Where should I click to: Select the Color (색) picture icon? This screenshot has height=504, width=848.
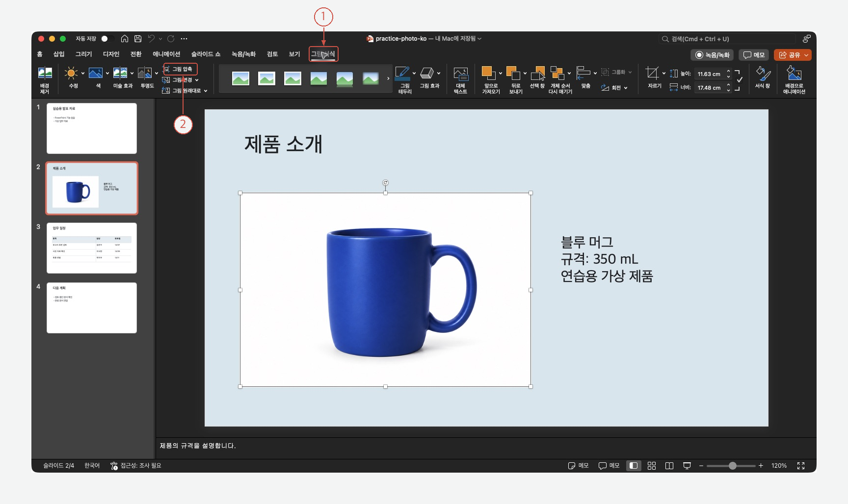click(96, 74)
